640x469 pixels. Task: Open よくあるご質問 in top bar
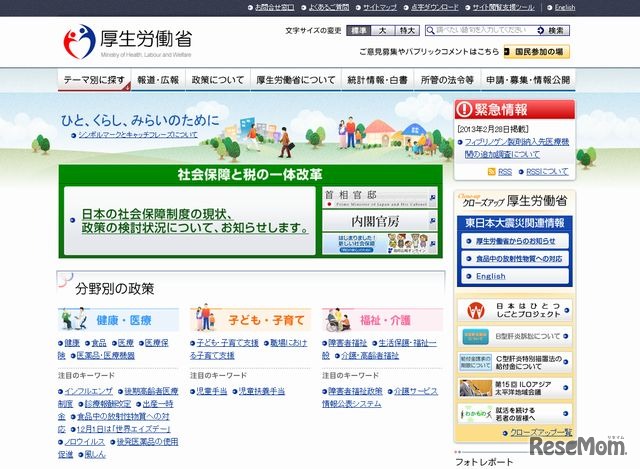[329, 7]
